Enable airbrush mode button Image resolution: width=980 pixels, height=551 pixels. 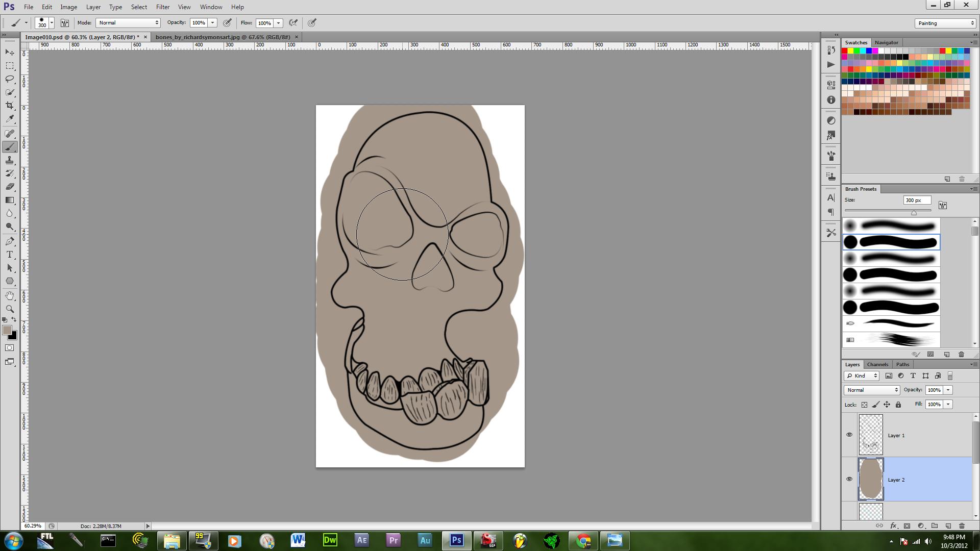coord(293,23)
